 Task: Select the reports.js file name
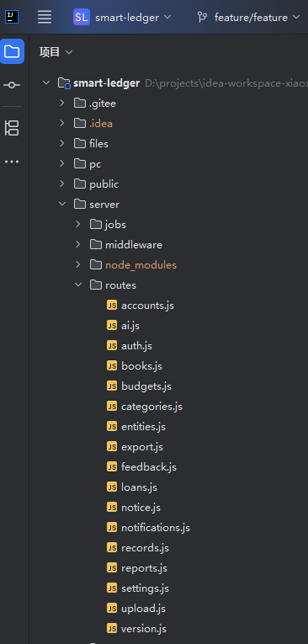coord(144,568)
